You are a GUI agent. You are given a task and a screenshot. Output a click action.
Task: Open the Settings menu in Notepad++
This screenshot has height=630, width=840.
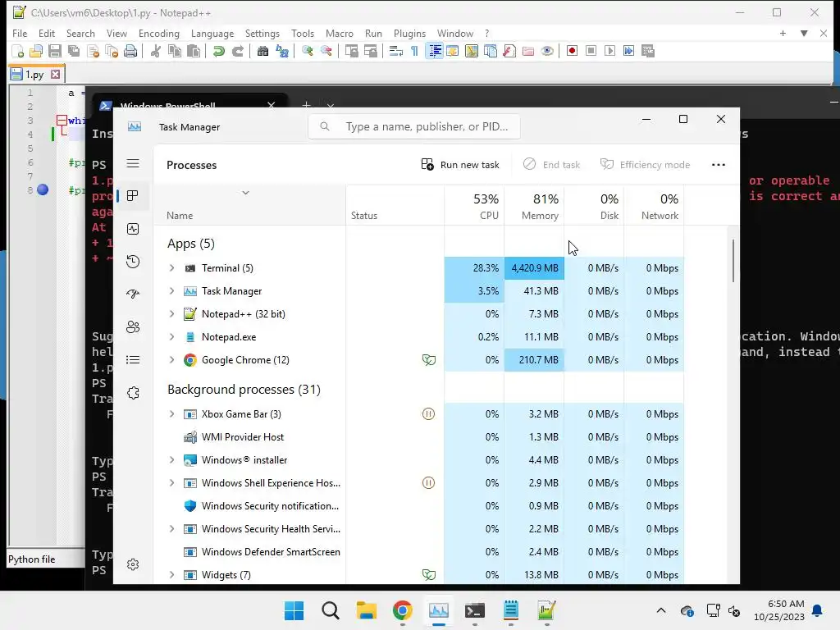point(262,33)
